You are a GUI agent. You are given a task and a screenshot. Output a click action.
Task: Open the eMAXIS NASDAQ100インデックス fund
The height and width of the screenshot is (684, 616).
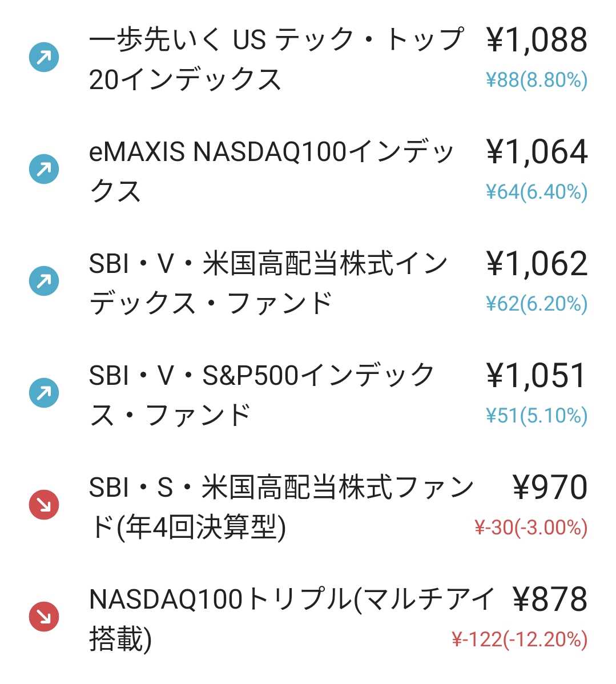(271, 171)
